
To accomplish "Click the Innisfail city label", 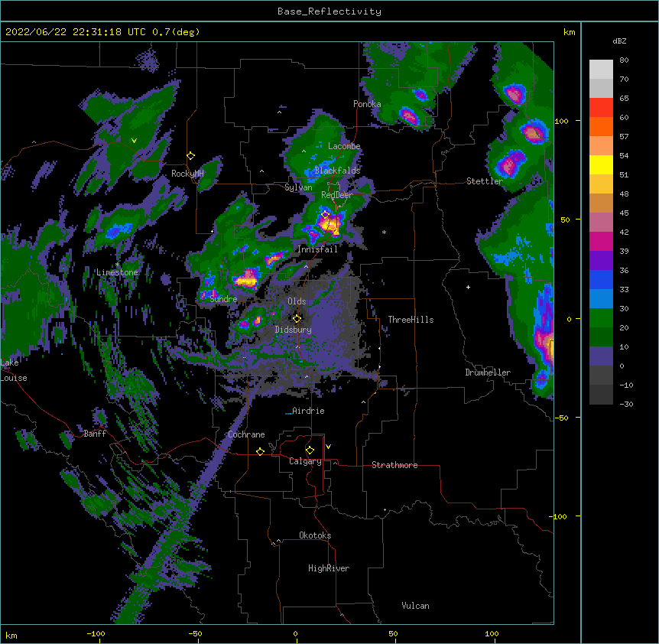I will pos(317,249).
